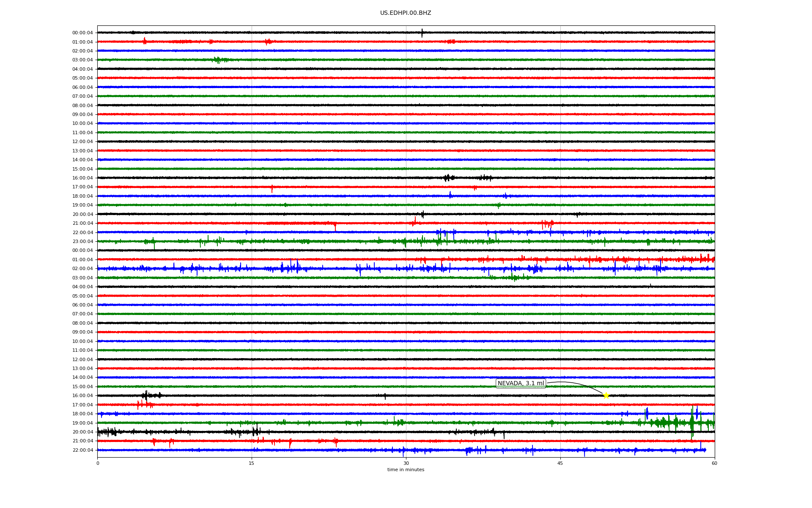This screenshot has height=508, width=812.
Task: Click the yellow star earthquake marker
Action: [x=606, y=395]
